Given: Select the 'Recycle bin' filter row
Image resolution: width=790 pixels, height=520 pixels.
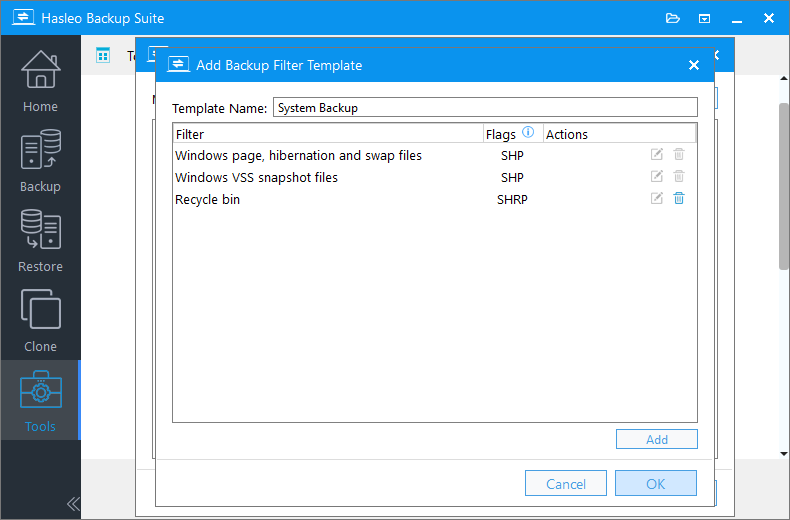Looking at the screenshot, I should click(434, 200).
